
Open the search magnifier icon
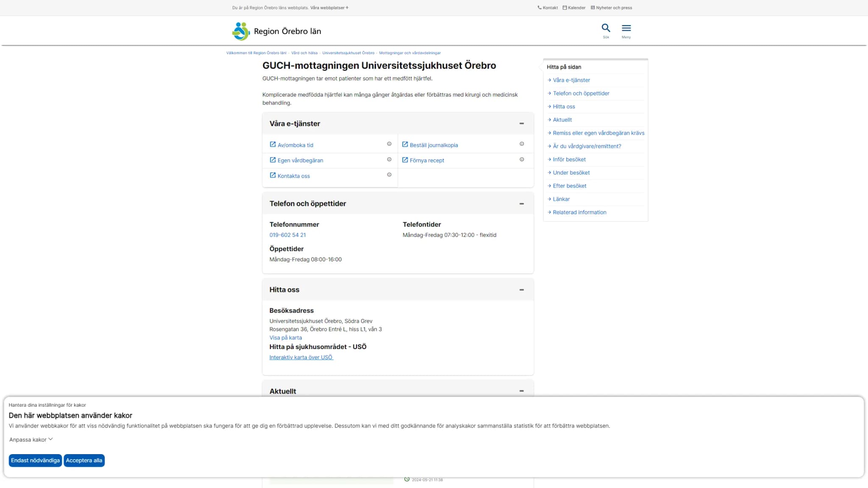(606, 28)
